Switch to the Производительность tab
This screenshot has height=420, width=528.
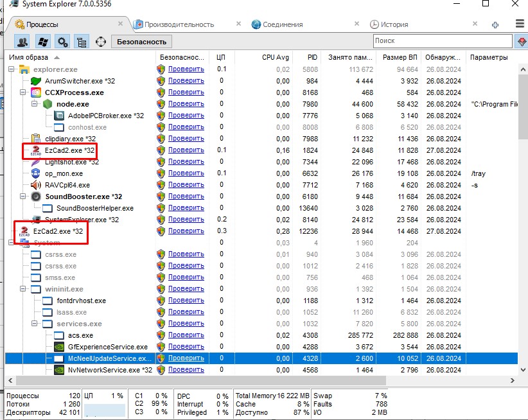coord(179,24)
